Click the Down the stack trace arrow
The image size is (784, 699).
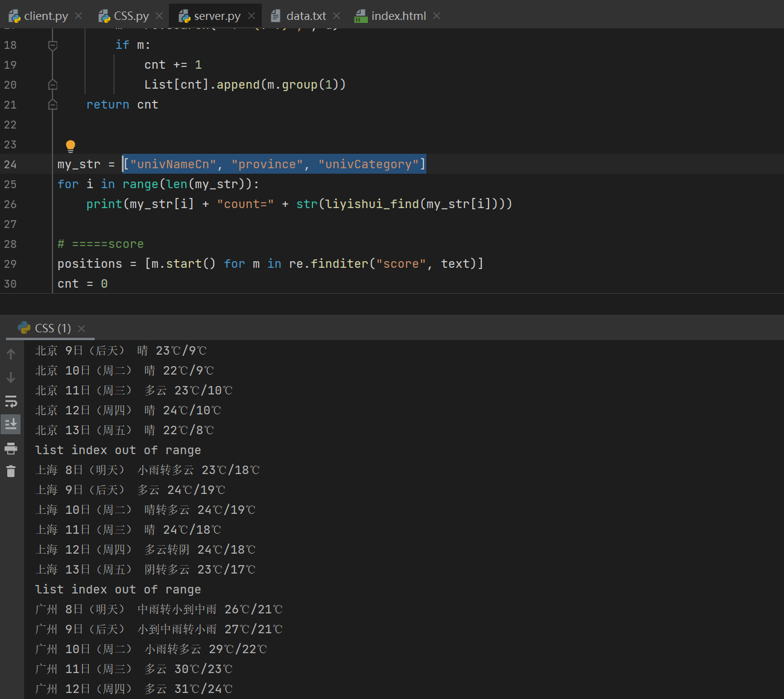coord(11,378)
